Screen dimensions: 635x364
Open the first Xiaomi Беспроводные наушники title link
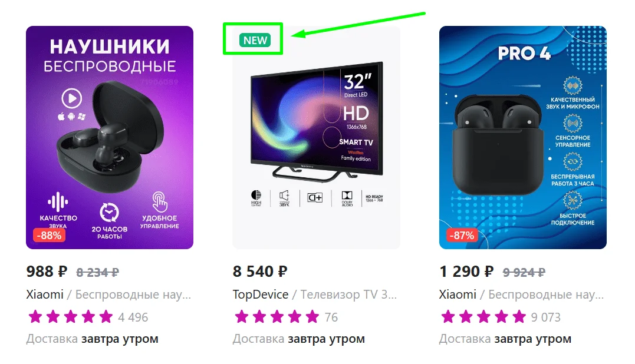(108, 294)
